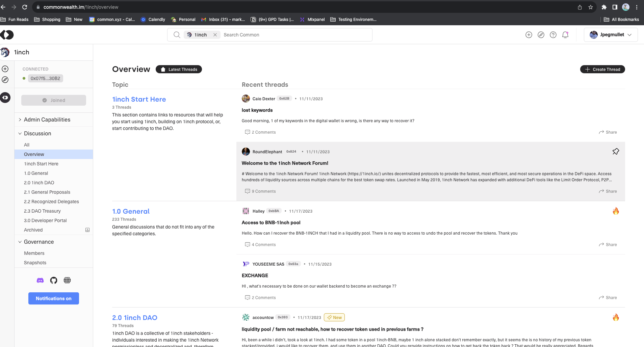Open the GitHub icon in sidebar
This screenshot has width=644, height=347.
tap(54, 280)
